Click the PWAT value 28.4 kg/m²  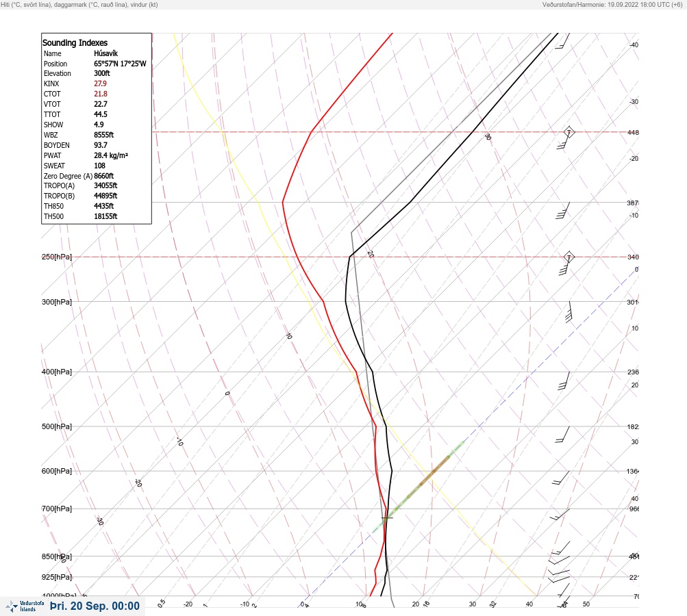(111, 155)
